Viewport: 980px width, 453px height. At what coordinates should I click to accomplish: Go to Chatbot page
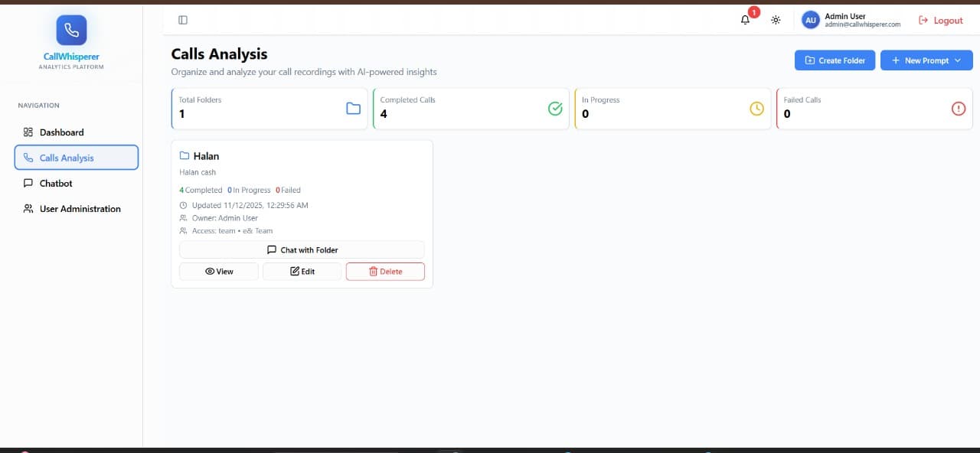(56, 184)
